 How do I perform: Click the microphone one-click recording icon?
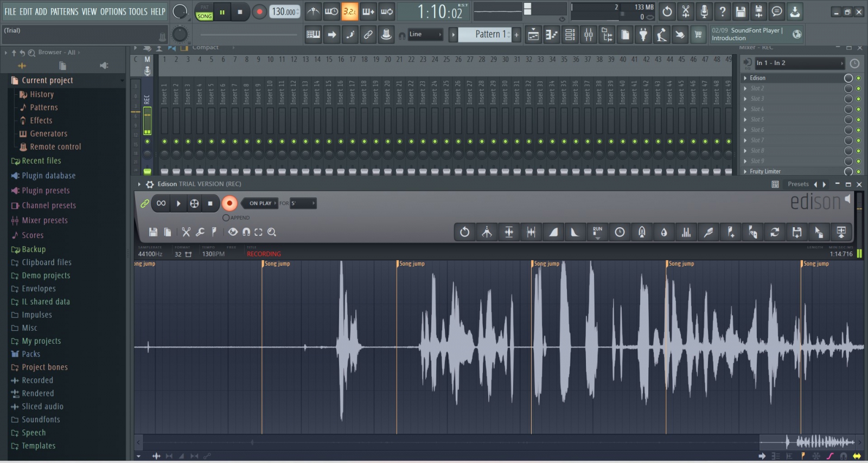pos(704,11)
